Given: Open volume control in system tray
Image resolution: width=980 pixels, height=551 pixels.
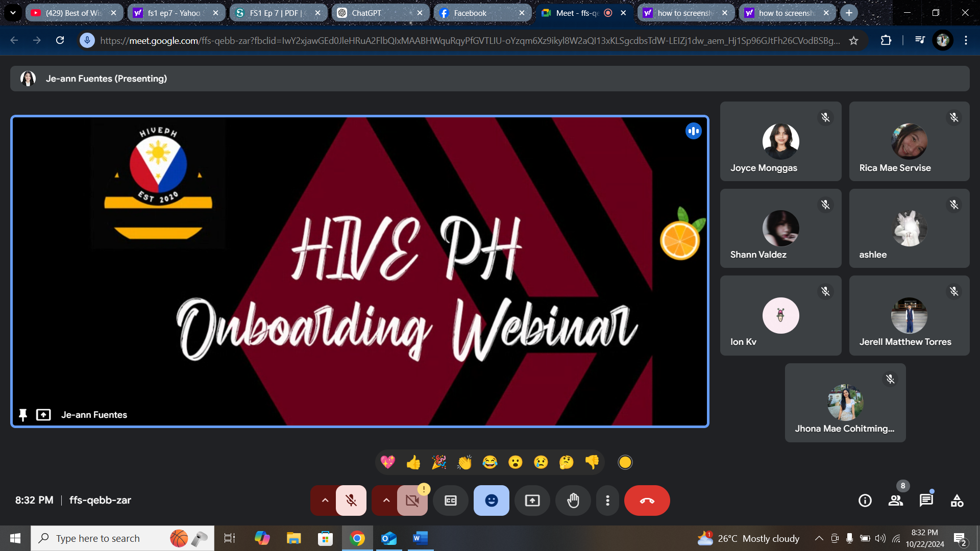Looking at the screenshot, I should click(x=880, y=538).
